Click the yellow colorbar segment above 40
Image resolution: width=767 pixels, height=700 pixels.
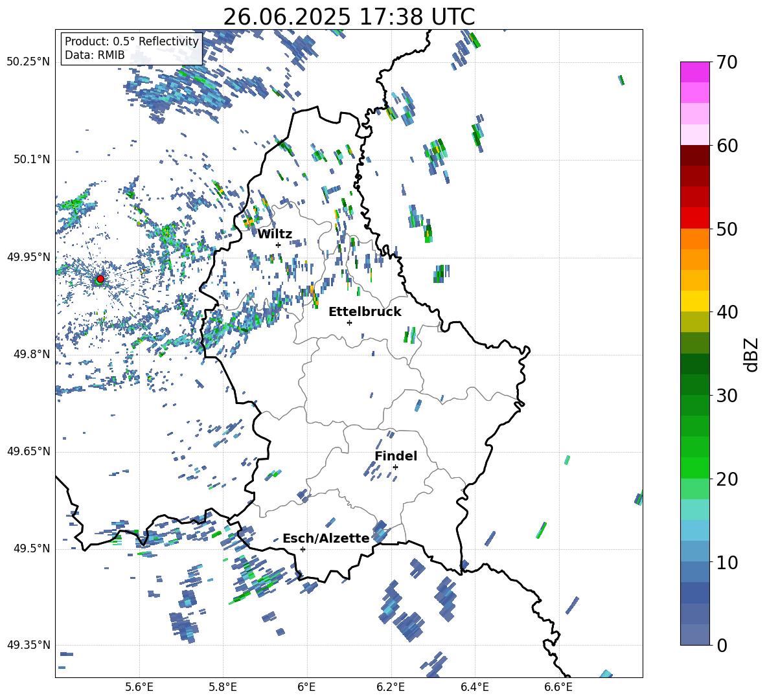(x=695, y=301)
